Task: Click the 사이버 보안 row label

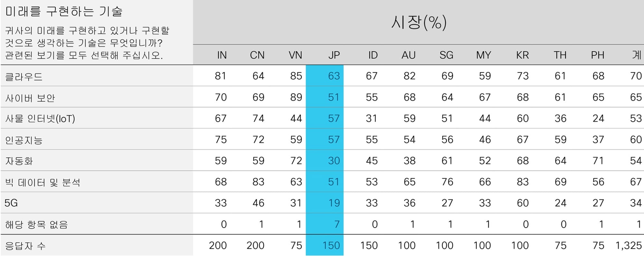Action: (30, 98)
